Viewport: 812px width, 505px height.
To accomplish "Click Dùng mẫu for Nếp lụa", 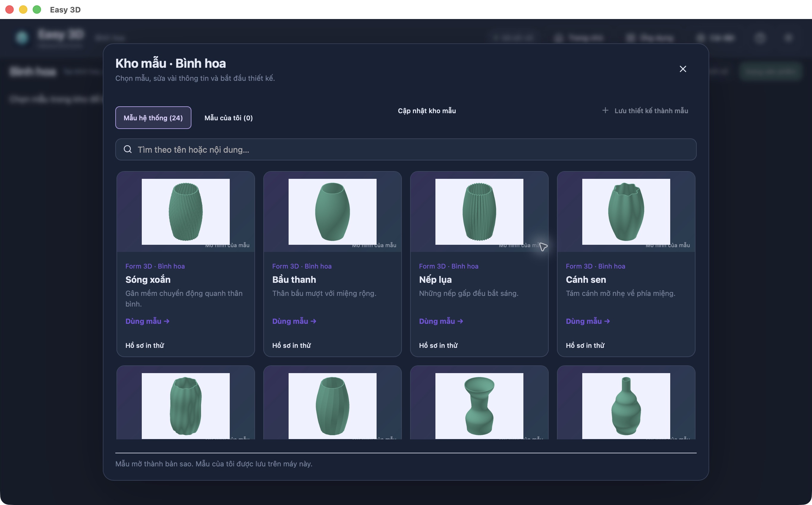I will 441,321.
